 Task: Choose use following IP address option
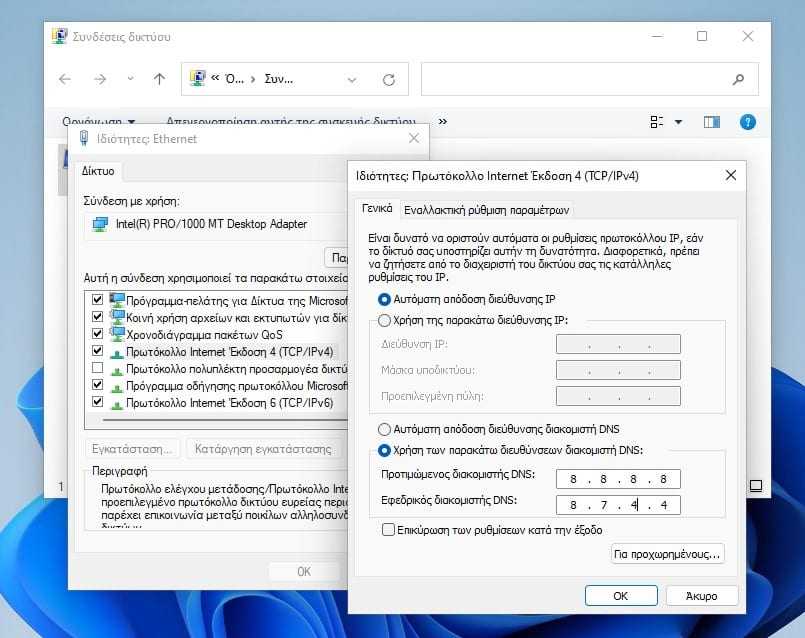click(x=384, y=320)
